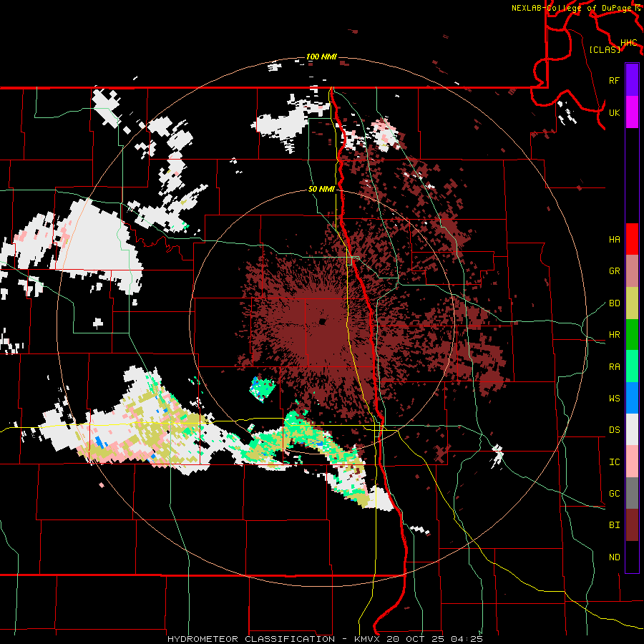Click the "ND" legend label
This screenshot has width=644, height=644.
click(614, 557)
